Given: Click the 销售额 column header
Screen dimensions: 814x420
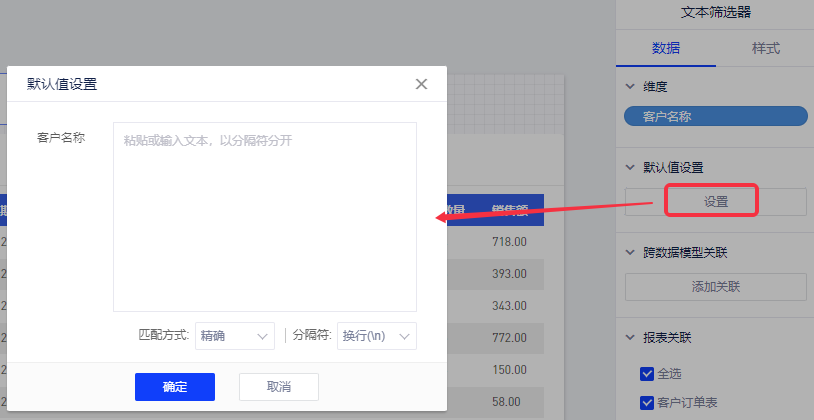Looking at the screenshot, I should pyautogui.click(x=508, y=210).
